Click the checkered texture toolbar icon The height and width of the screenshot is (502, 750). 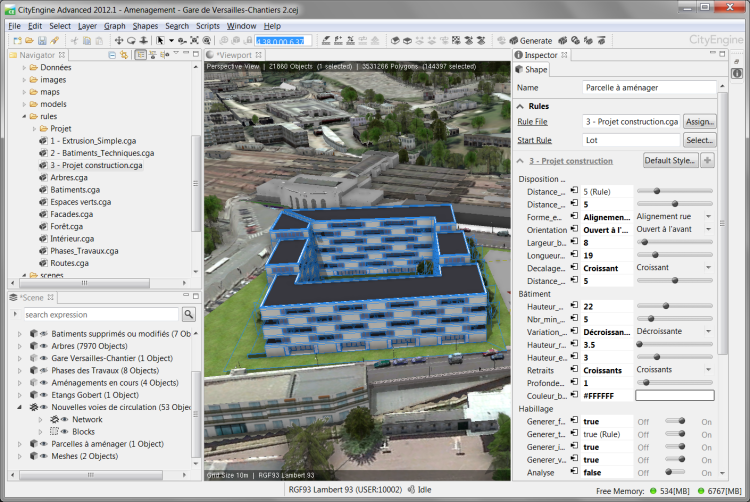[456, 41]
